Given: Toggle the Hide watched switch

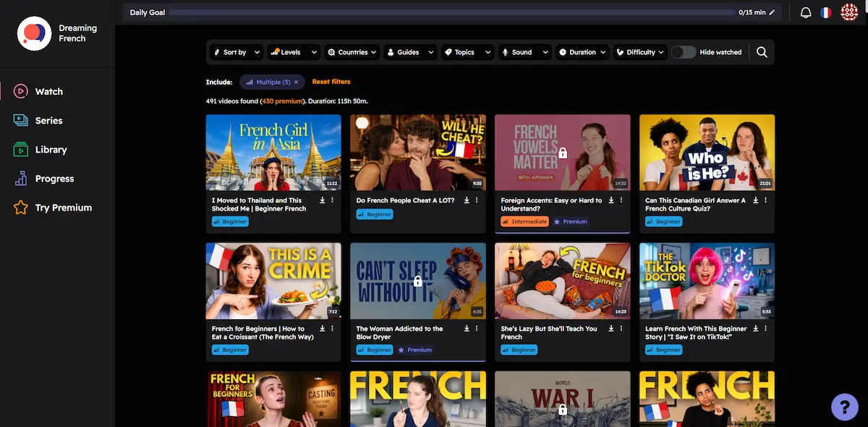Looking at the screenshot, I should coord(684,52).
